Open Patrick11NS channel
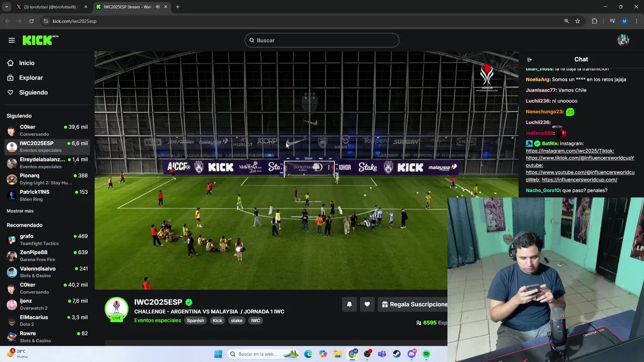 (47, 196)
